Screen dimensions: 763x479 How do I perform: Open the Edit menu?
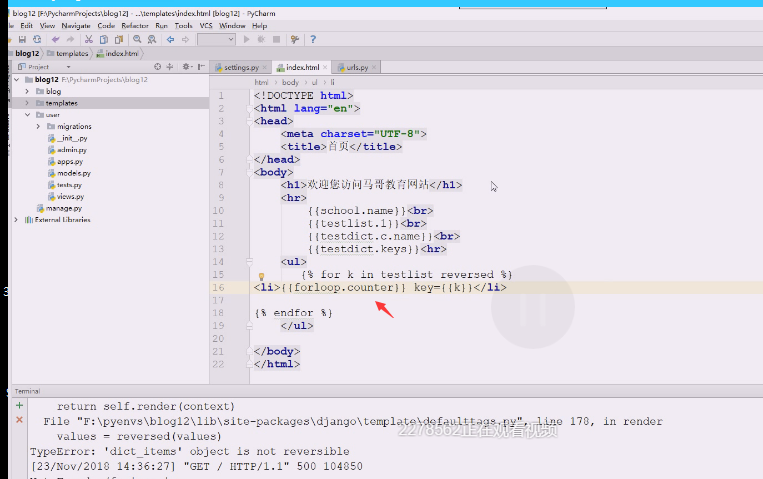[27, 26]
